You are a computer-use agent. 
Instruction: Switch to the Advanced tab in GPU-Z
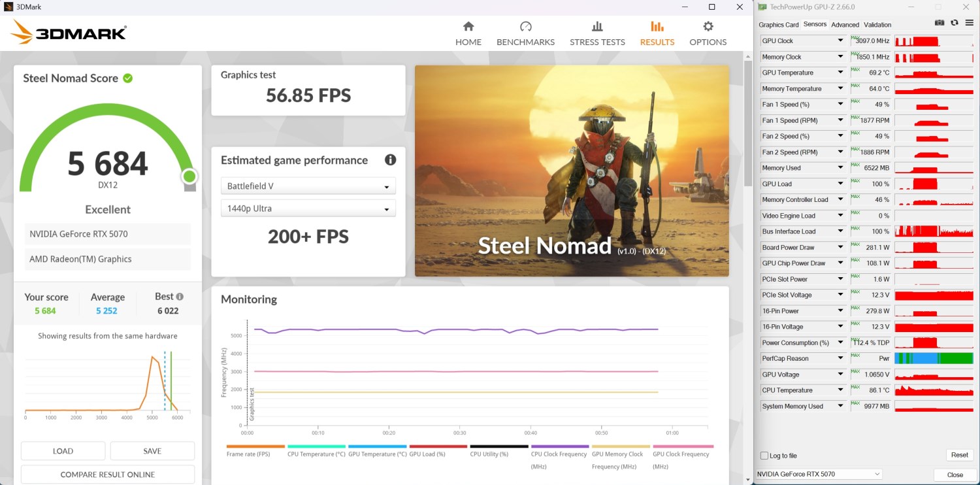[845, 25]
